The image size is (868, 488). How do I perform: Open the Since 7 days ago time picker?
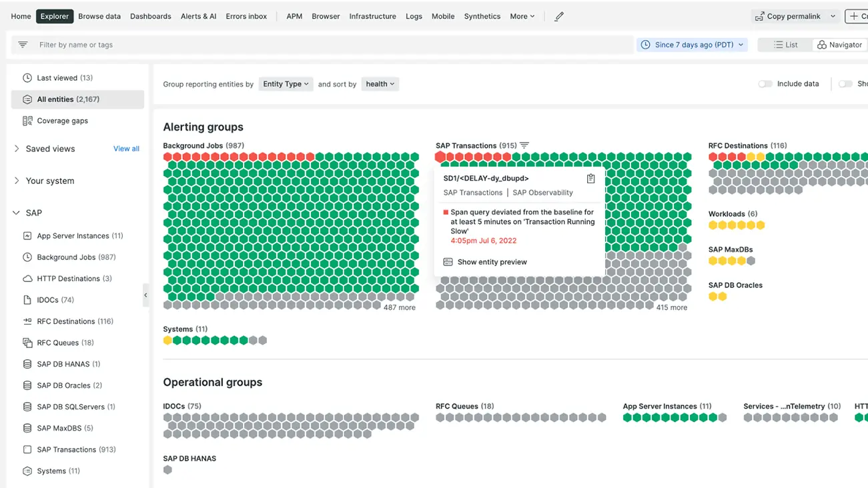(x=692, y=44)
